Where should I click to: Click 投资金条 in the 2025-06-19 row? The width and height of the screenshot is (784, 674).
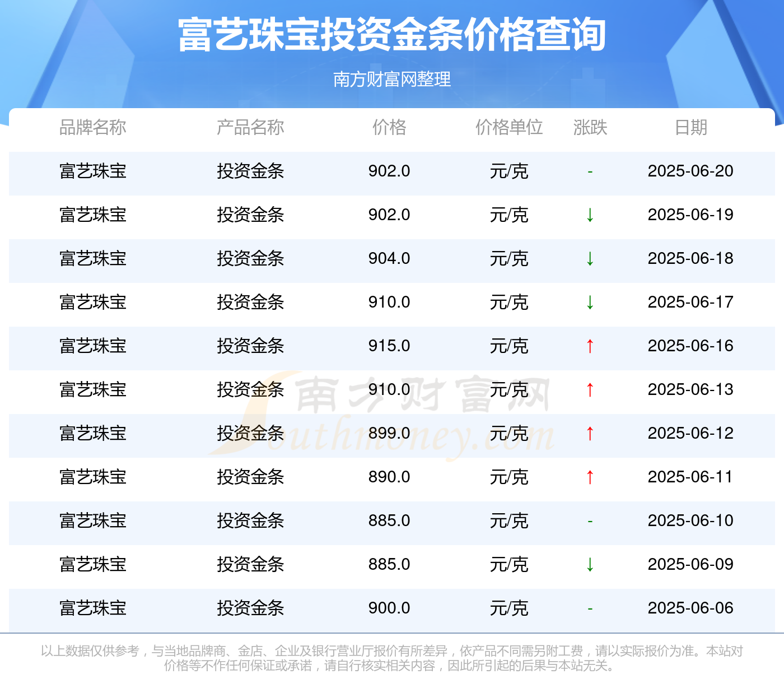coord(250,215)
